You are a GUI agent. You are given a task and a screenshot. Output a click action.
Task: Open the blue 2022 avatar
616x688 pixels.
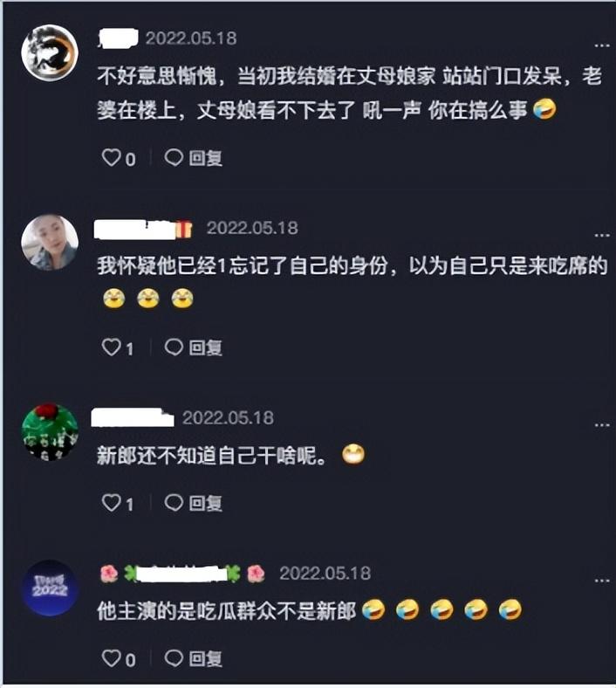click(50, 588)
